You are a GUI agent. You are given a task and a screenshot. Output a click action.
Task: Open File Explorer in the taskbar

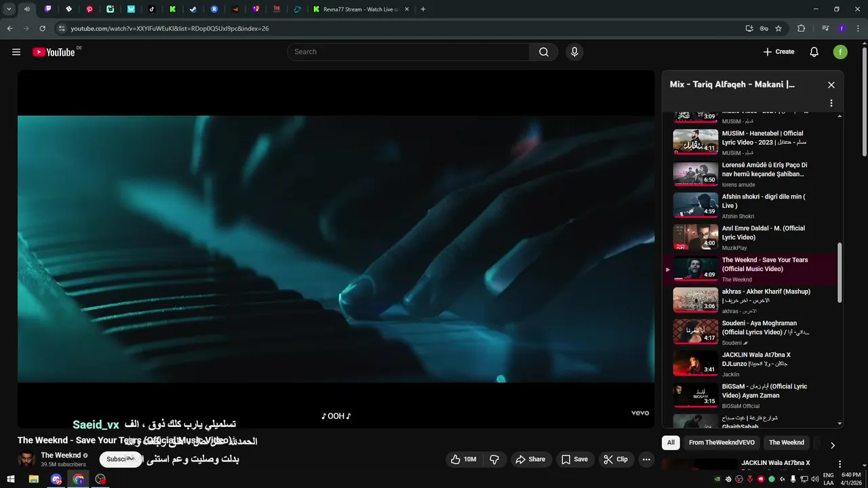tap(33, 479)
